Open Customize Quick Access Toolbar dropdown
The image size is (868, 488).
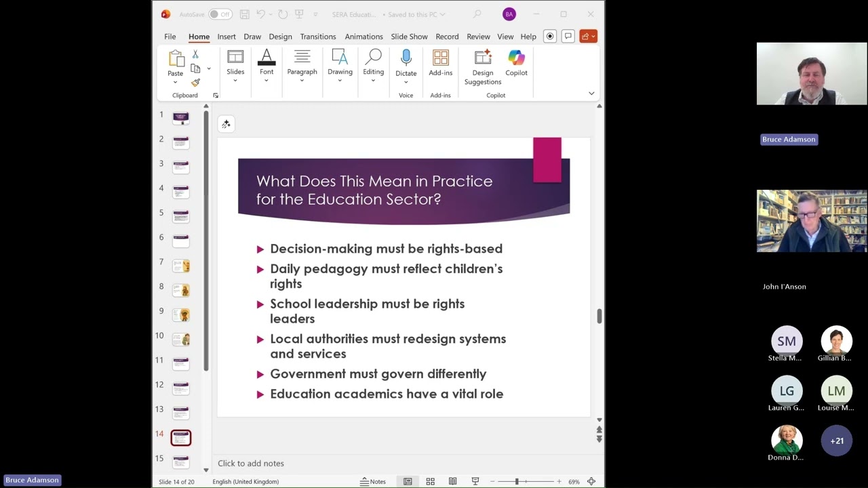pos(315,14)
